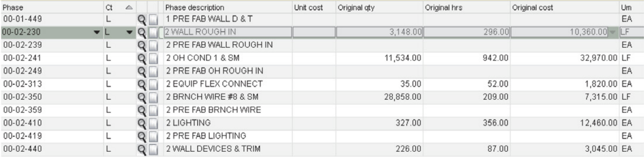Open lookup for 2 EQUIP FLEX CONNECT row
This screenshot has width=644, height=157.
(142, 84)
